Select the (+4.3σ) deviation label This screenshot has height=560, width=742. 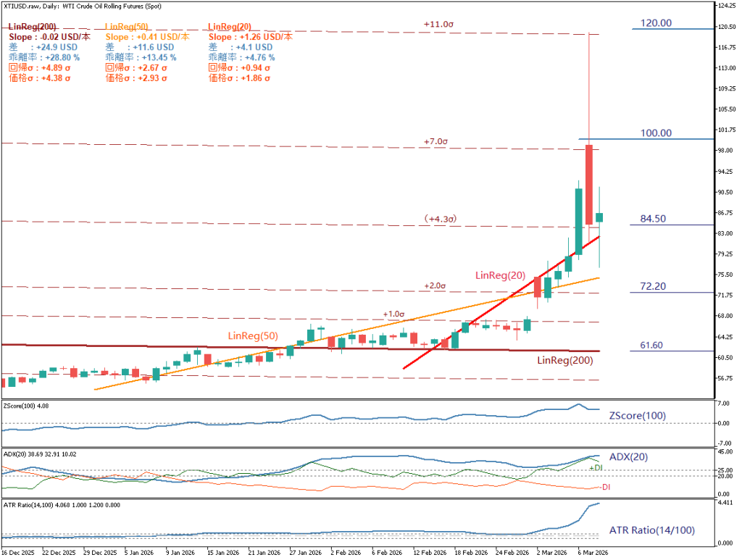(438, 218)
